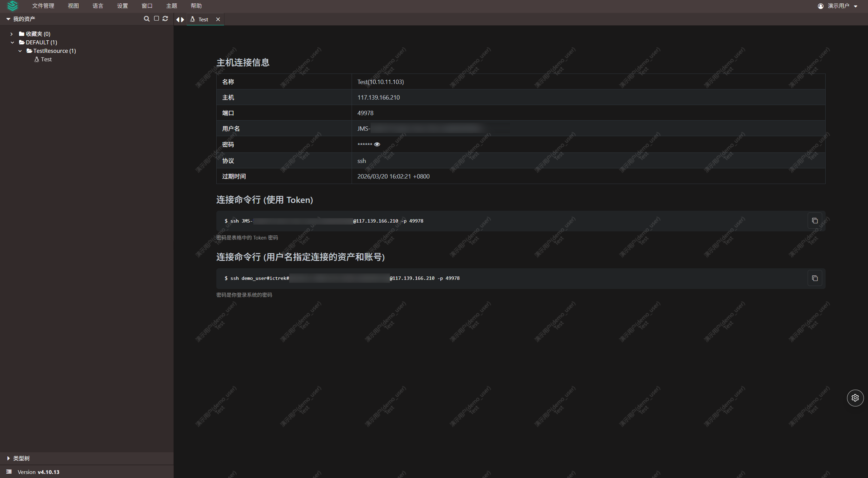Click the user avatar icon
Screen dimensions: 868x478
[821, 6]
